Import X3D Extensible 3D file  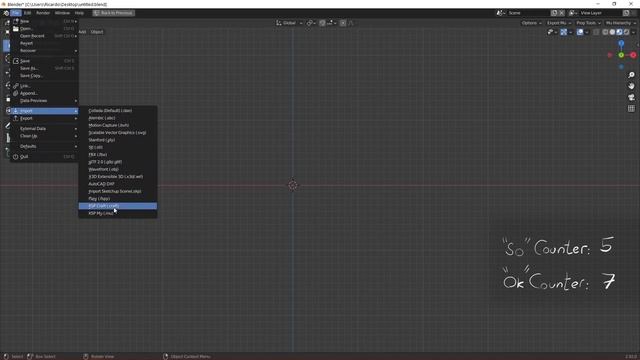[x=118, y=177]
